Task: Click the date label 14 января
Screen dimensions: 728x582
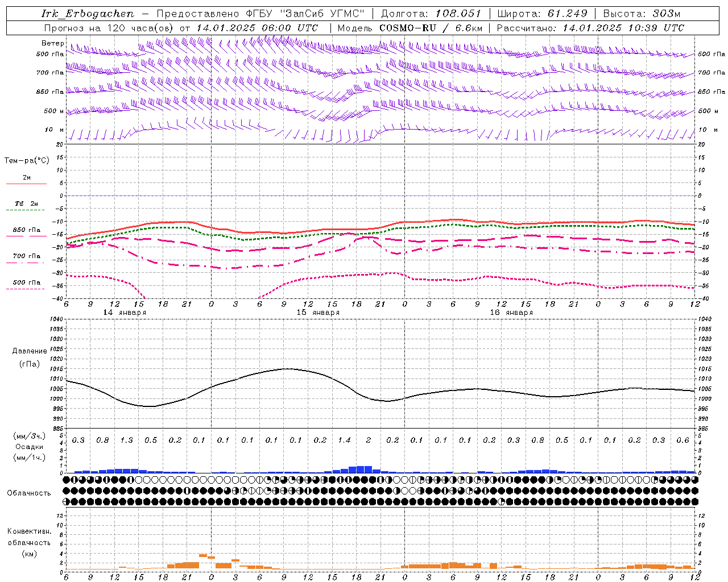Action: (x=125, y=313)
